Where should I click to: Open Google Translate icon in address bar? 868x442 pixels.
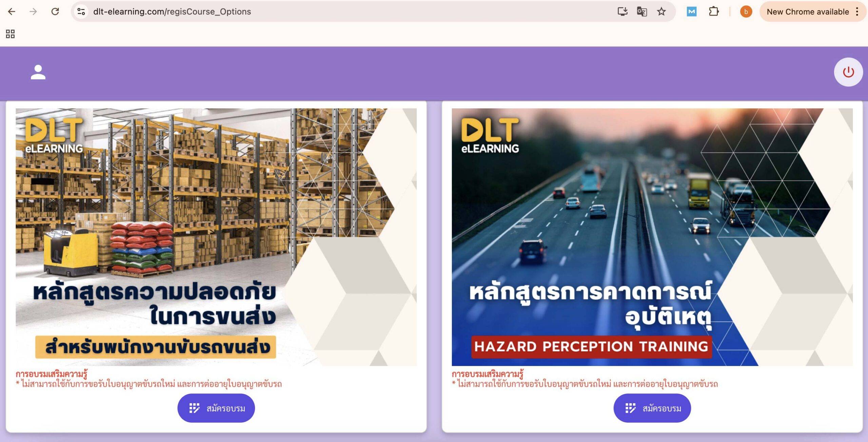[642, 12]
